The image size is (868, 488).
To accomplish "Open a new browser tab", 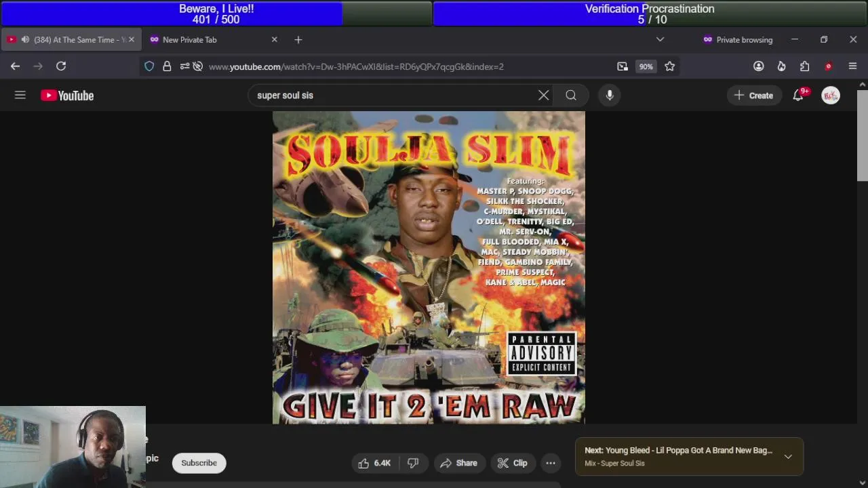I will [298, 40].
